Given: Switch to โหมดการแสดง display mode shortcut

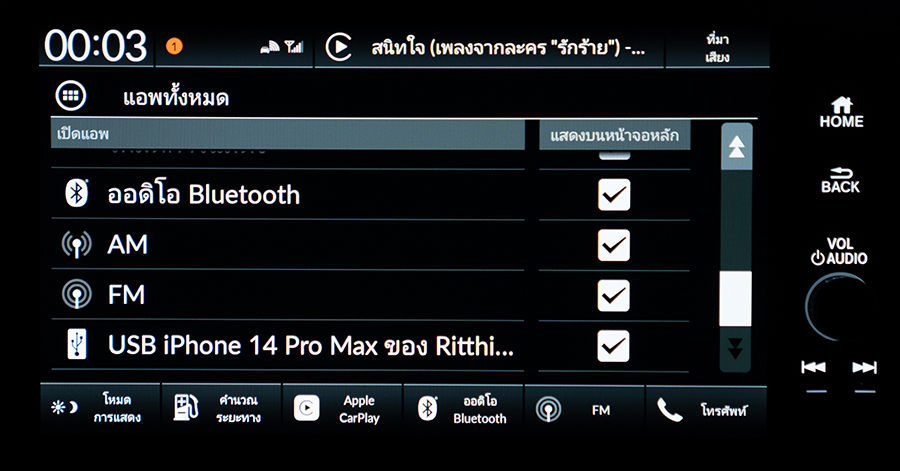Looking at the screenshot, I should (98, 409).
